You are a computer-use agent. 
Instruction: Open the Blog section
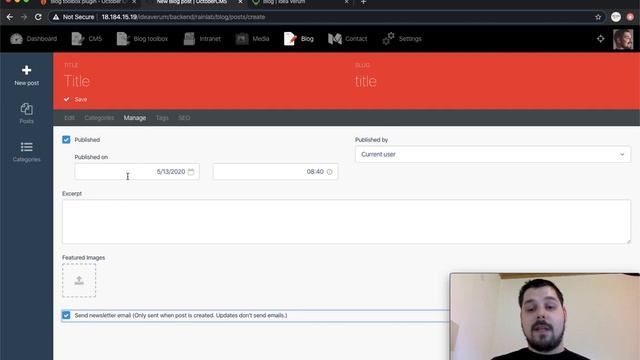299,39
